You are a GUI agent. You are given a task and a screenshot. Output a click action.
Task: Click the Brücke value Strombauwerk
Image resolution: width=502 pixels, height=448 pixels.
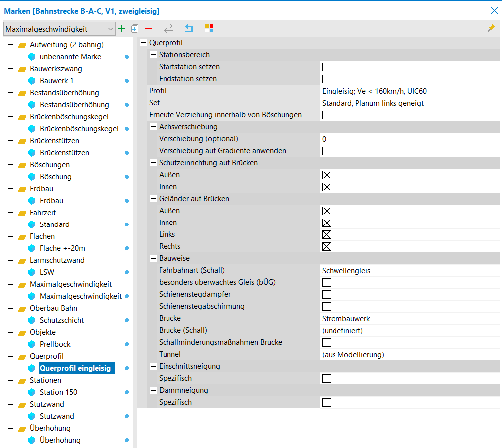tap(346, 319)
